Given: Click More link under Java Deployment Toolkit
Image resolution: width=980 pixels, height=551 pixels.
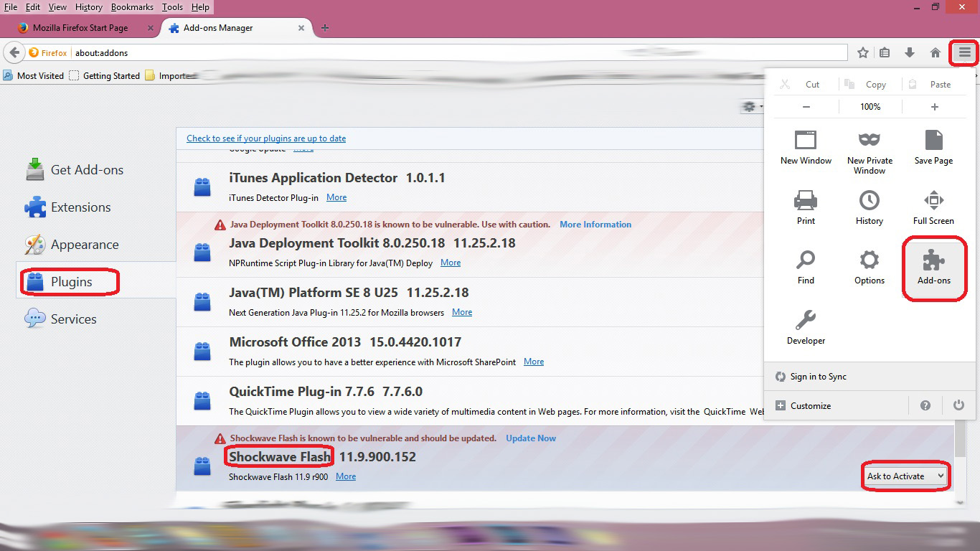Looking at the screenshot, I should point(451,263).
